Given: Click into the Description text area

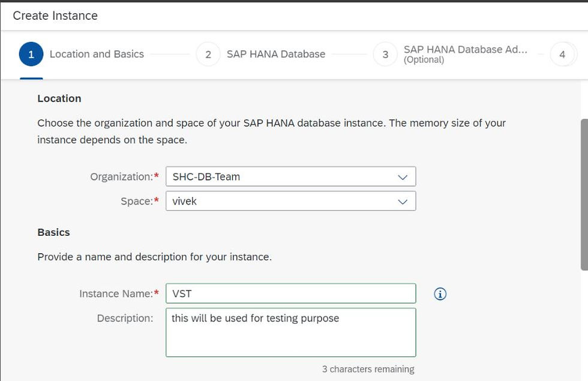Looking at the screenshot, I should [x=290, y=332].
